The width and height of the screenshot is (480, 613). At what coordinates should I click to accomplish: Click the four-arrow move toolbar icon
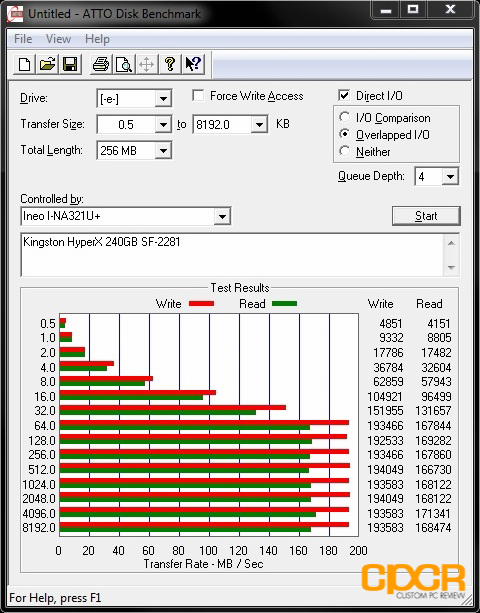(147, 64)
